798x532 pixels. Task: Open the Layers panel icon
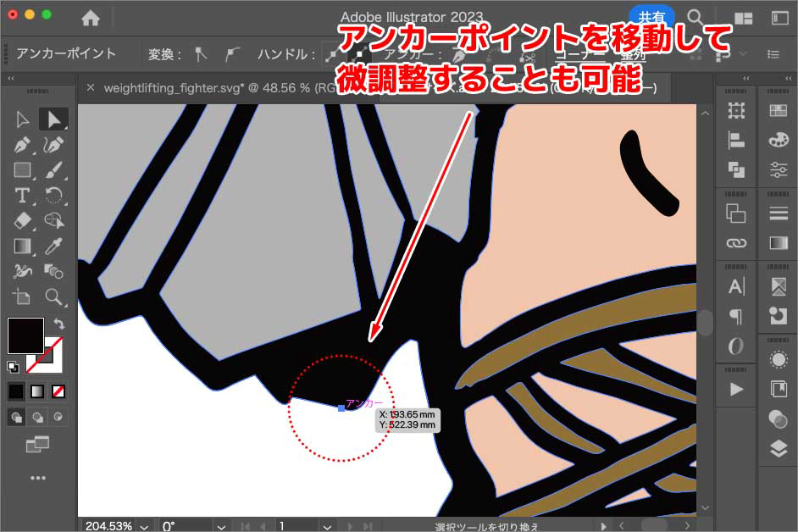click(x=778, y=450)
